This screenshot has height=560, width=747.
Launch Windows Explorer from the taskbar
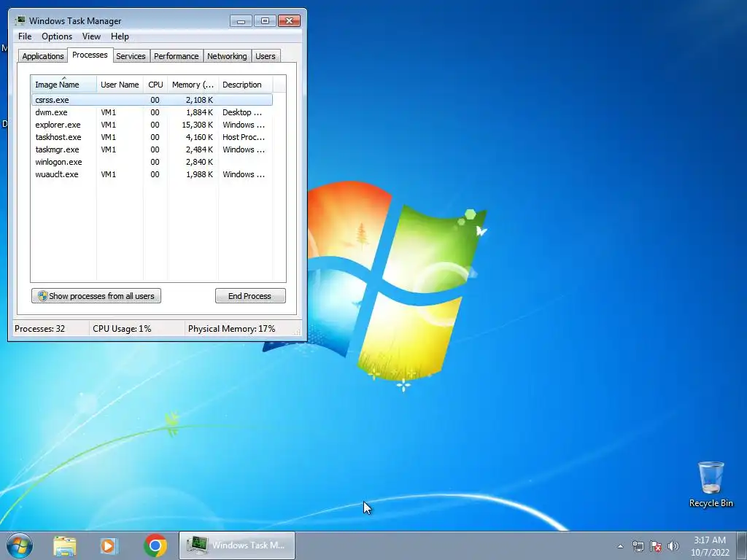(x=65, y=545)
